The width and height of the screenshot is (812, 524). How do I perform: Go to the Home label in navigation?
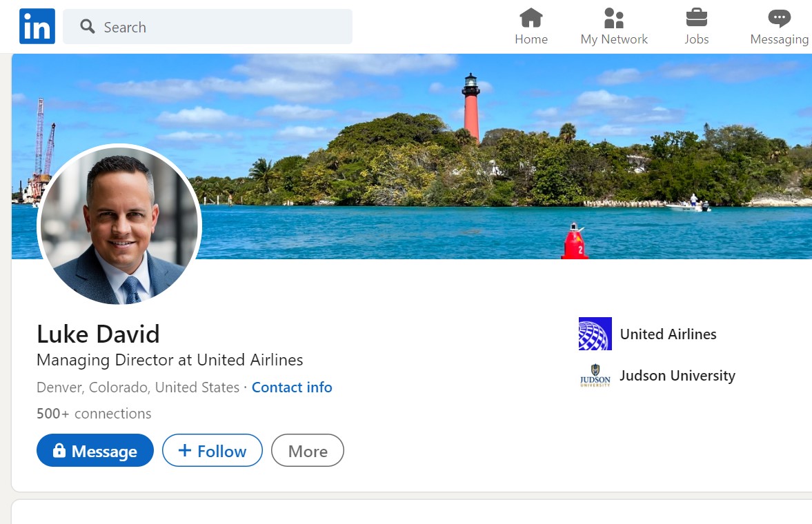(531, 39)
